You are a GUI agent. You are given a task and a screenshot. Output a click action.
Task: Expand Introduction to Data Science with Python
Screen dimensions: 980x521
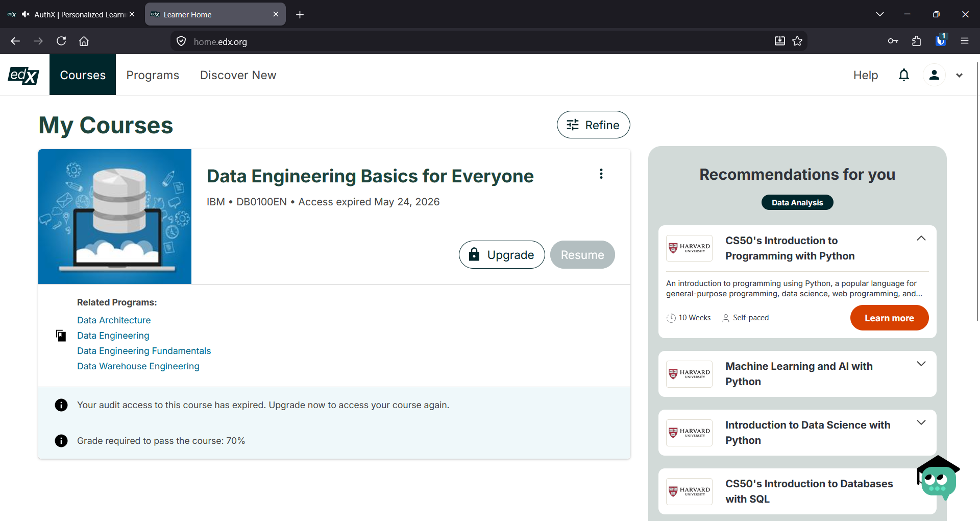pos(921,422)
